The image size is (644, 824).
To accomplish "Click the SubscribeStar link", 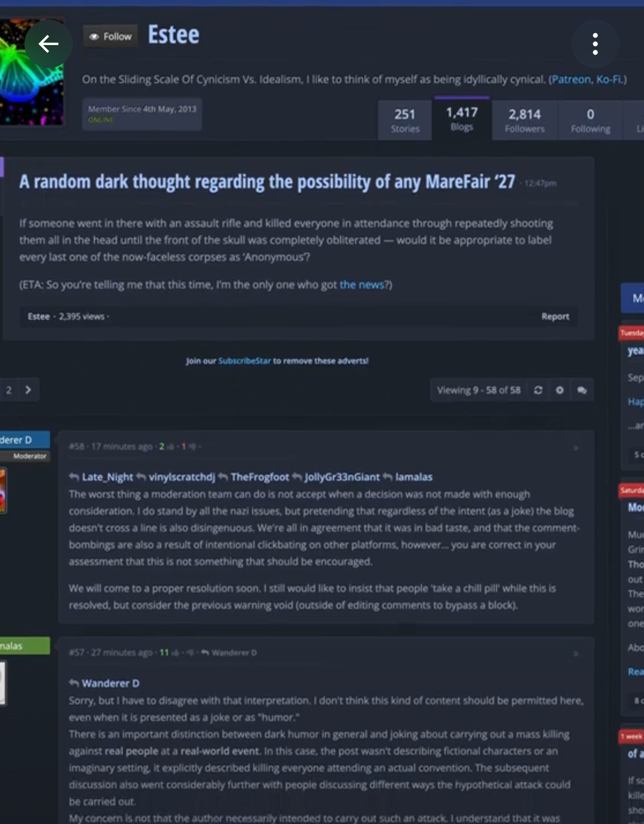I will pos(244,361).
